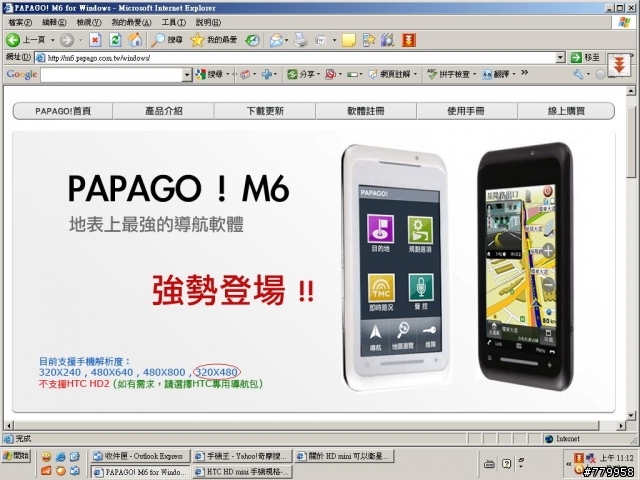
Task: Expand system tray hidden icons chevron
Action: tap(568, 464)
